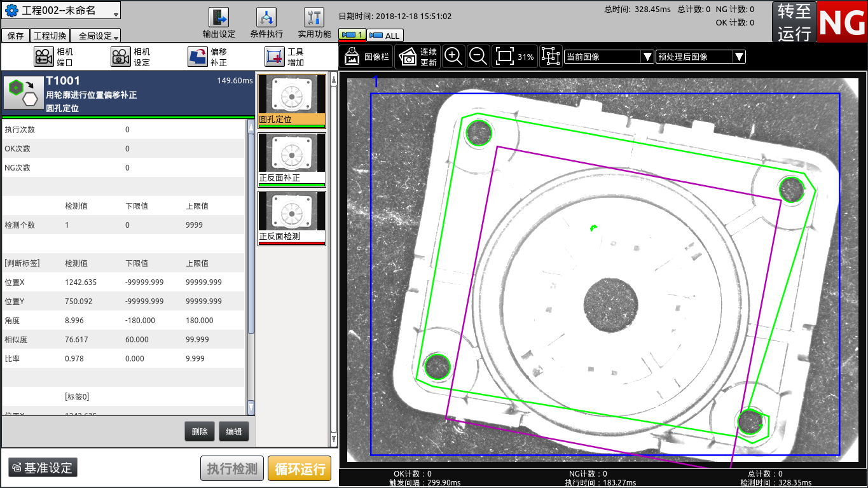Click the 工程切换 project switch button
Image resolution: width=868 pixels, height=488 pixels.
pyautogui.click(x=50, y=36)
